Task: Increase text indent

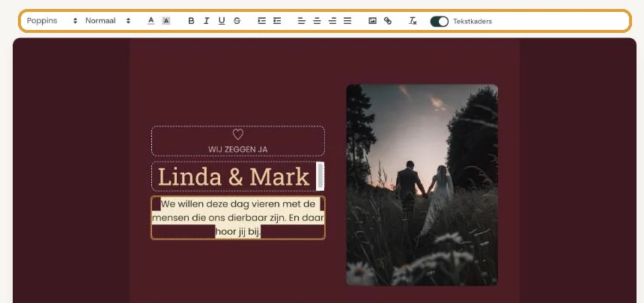Action: click(261, 20)
